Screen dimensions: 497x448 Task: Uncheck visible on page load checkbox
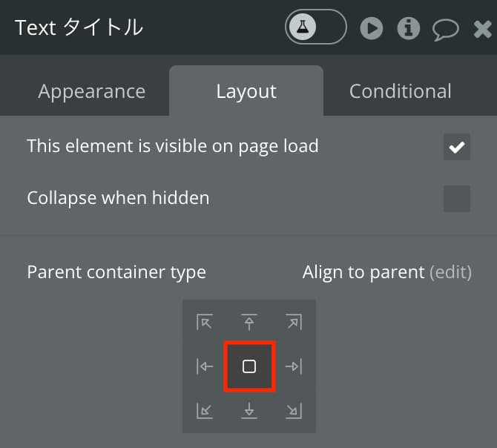coord(457,147)
